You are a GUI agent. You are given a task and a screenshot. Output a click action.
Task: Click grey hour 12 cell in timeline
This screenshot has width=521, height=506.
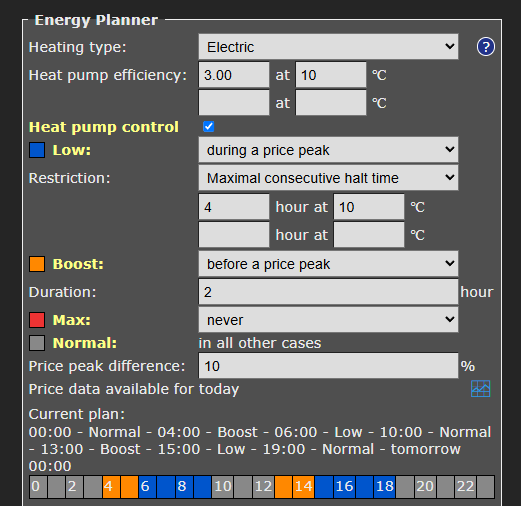(x=264, y=487)
